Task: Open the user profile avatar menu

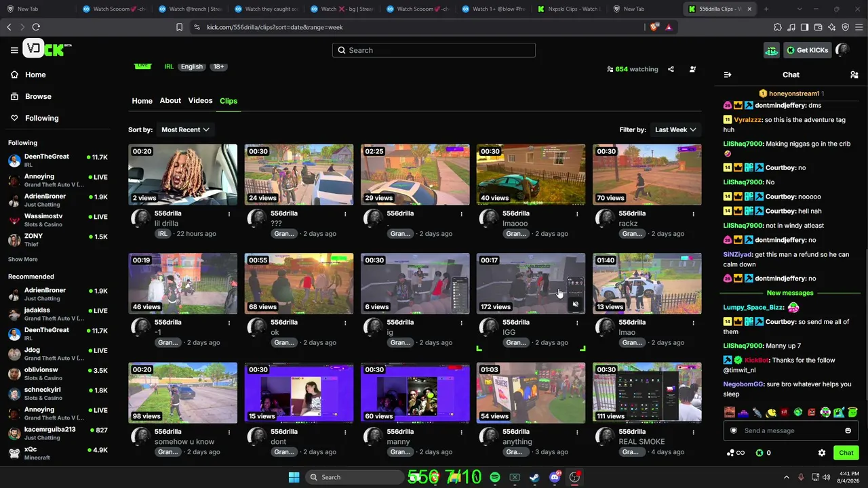Action: (x=842, y=49)
